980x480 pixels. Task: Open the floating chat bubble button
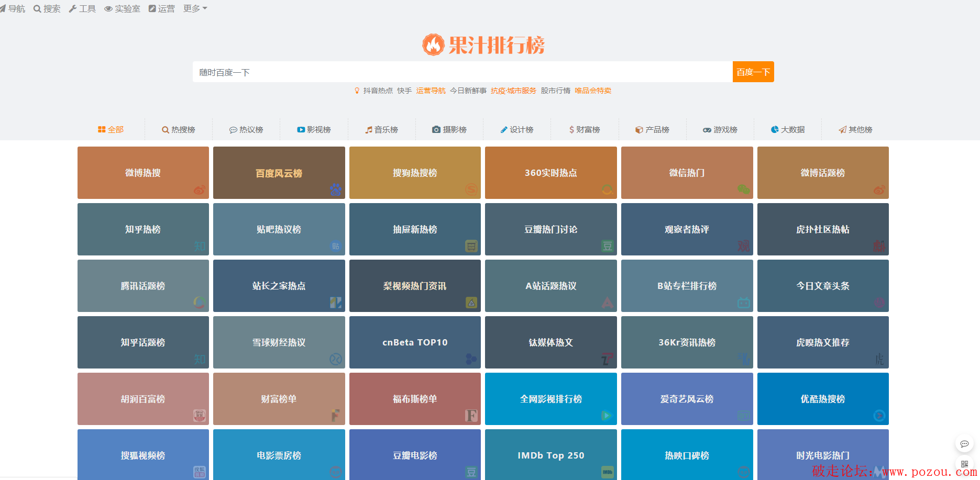(964, 444)
